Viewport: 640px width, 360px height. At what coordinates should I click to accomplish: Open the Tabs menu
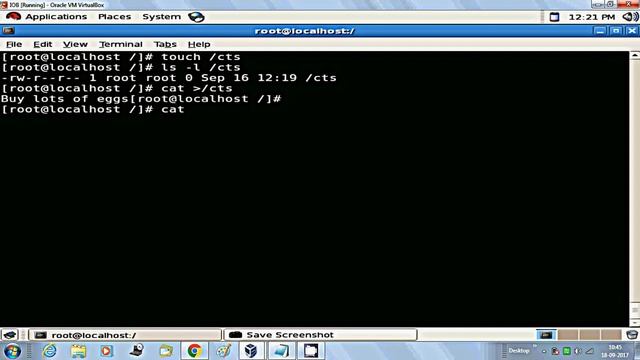point(165,44)
